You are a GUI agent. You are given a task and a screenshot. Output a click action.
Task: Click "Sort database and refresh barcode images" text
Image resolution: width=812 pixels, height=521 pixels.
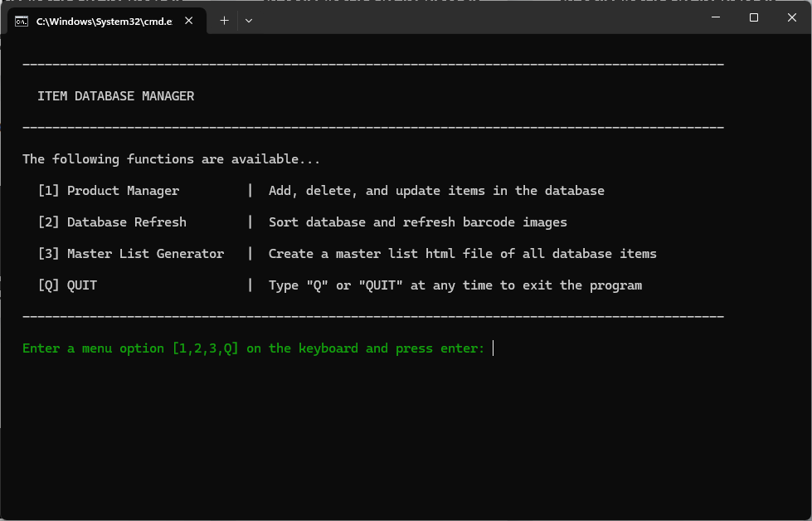click(417, 222)
